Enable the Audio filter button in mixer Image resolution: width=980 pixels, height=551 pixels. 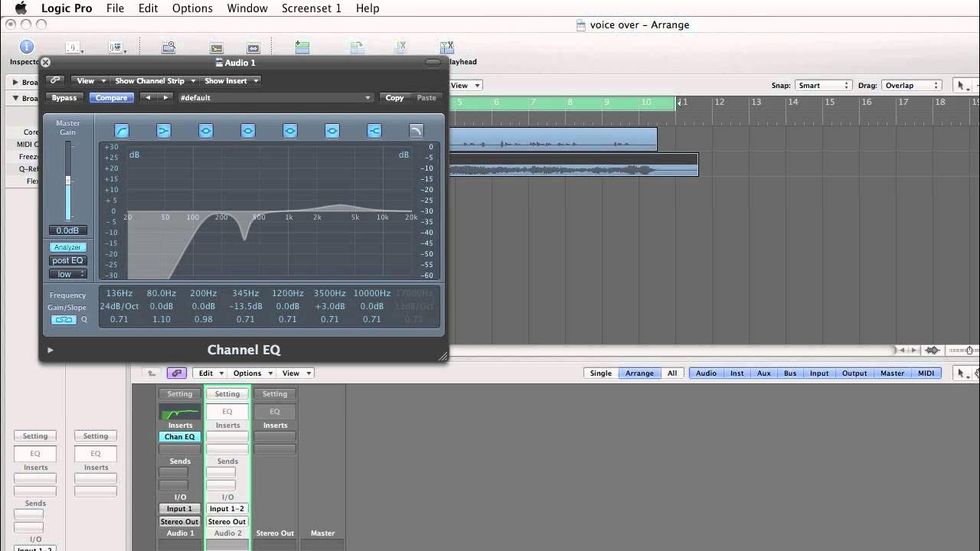[x=706, y=373]
